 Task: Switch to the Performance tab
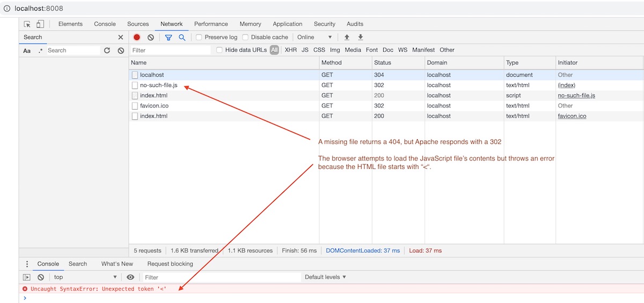[211, 24]
